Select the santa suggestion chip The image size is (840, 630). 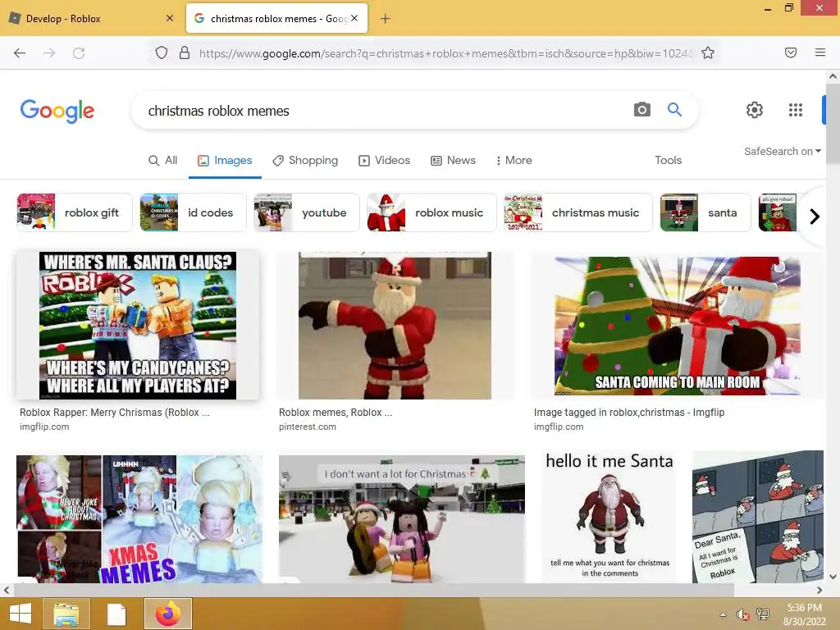705,212
